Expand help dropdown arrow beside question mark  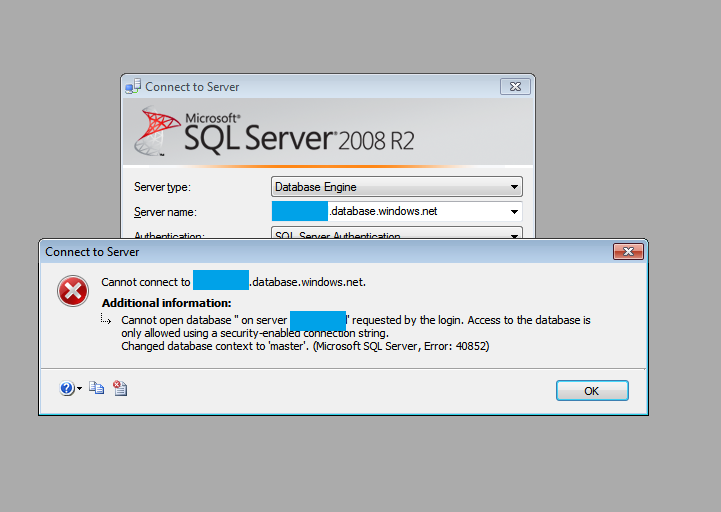pos(80,389)
